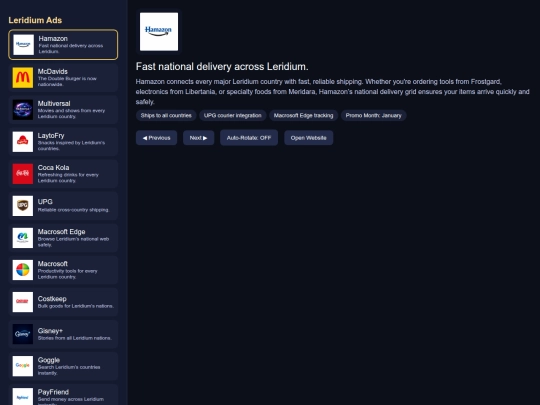Click the Macrosoft four-color logo icon
This screenshot has height=405, width=540.
click(23, 270)
